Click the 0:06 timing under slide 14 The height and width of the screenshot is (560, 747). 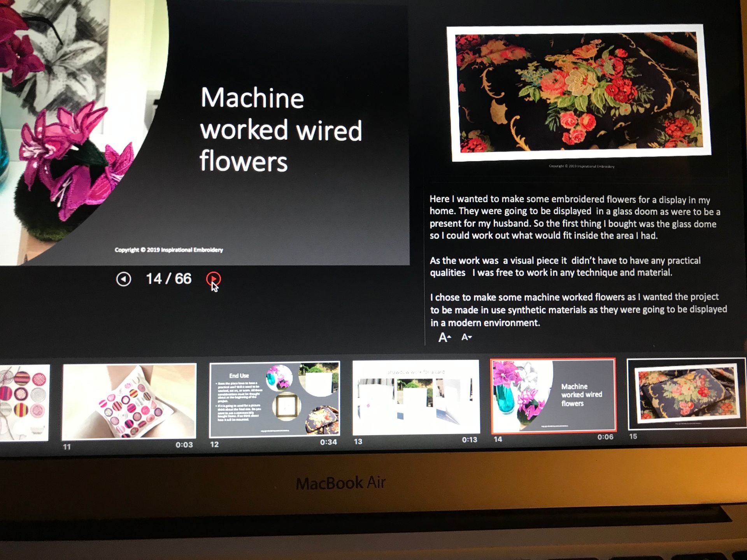click(605, 437)
